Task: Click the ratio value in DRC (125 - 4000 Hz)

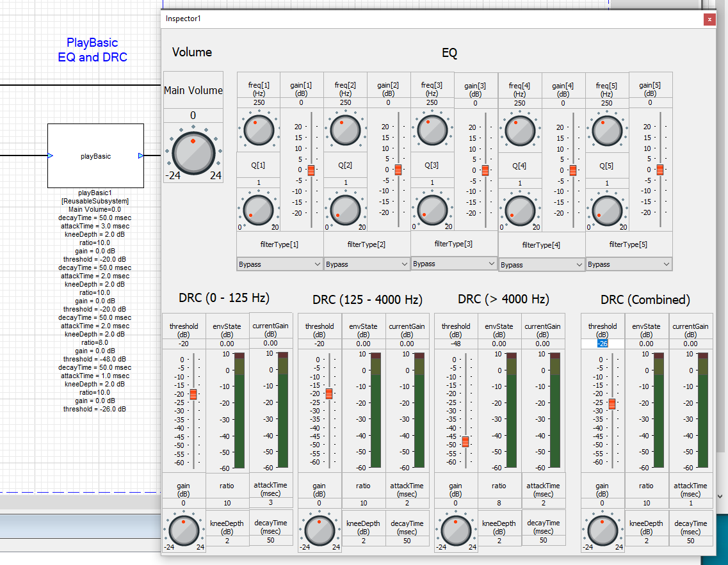Action: point(363,503)
